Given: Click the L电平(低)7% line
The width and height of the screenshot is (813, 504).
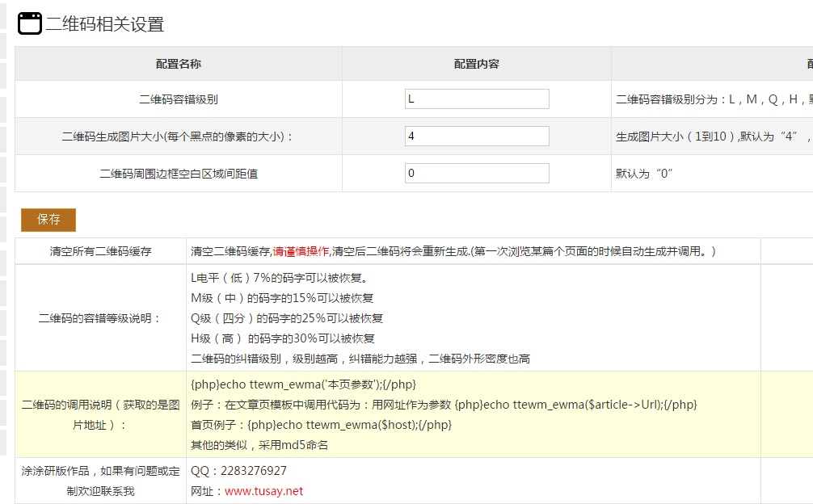Looking at the screenshot, I should click(280, 278).
